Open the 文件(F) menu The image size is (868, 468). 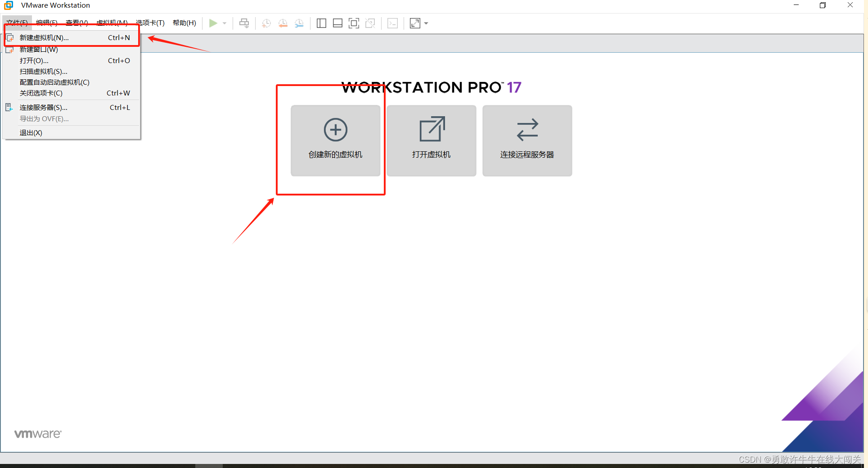(x=17, y=23)
